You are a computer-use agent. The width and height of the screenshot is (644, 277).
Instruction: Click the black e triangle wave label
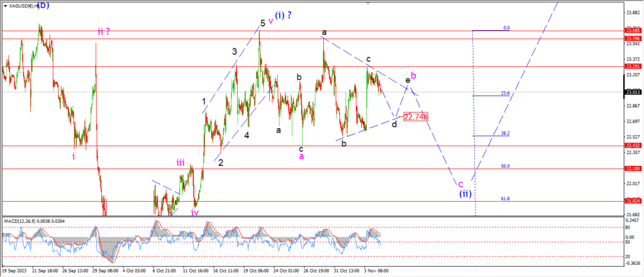pyautogui.click(x=408, y=80)
